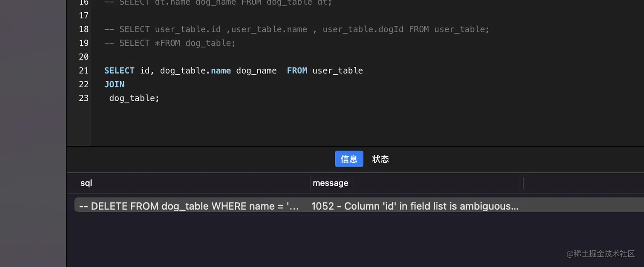644x267 pixels.
Task: Click the dog_table; text on line 23
Action: [x=134, y=98]
